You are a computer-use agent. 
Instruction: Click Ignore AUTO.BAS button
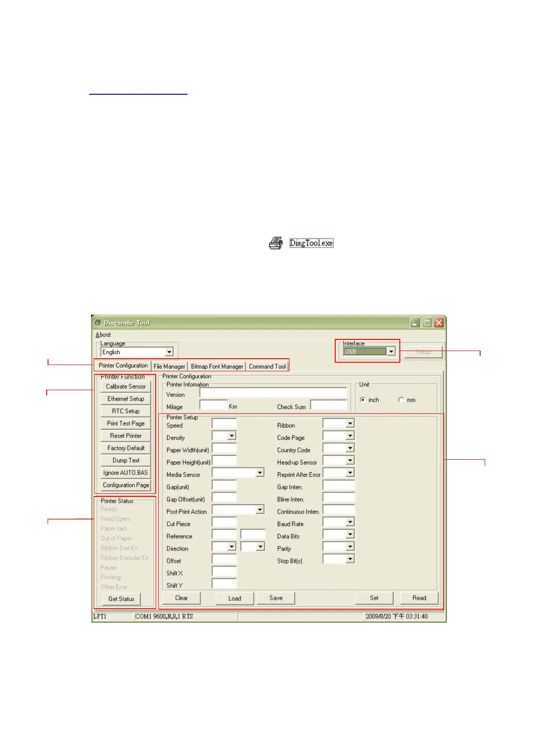[x=126, y=473]
